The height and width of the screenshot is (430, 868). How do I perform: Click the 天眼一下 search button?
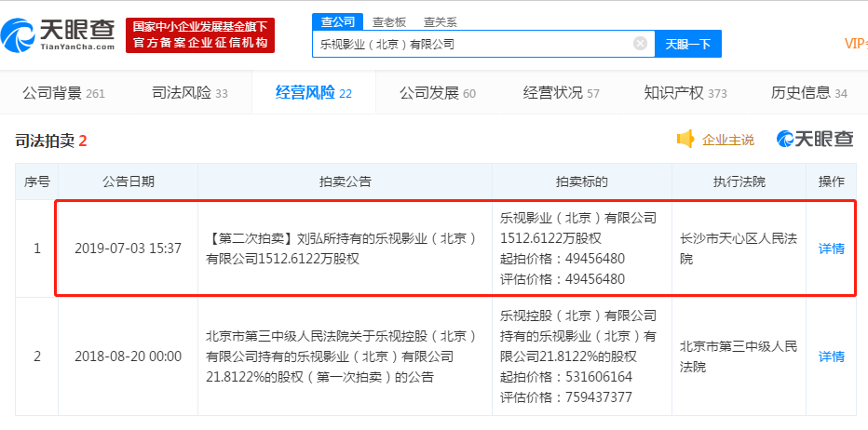tap(688, 44)
